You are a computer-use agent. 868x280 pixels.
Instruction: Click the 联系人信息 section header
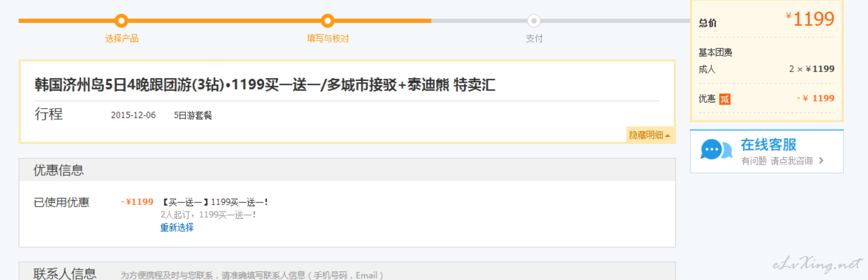(x=65, y=273)
